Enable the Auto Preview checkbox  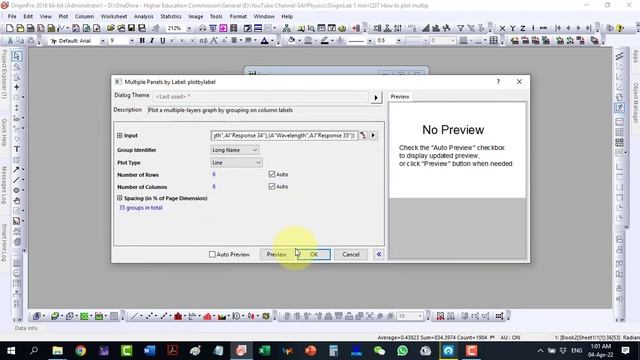[212, 254]
